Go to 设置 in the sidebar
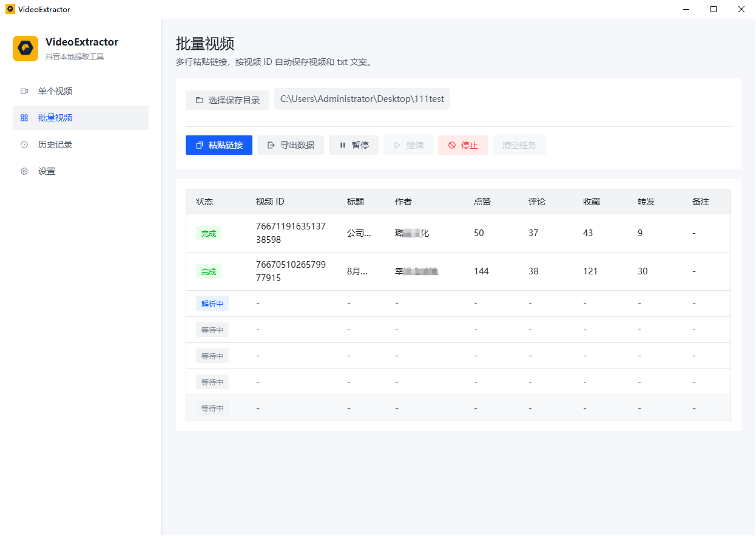This screenshot has width=756, height=536. [81, 171]
